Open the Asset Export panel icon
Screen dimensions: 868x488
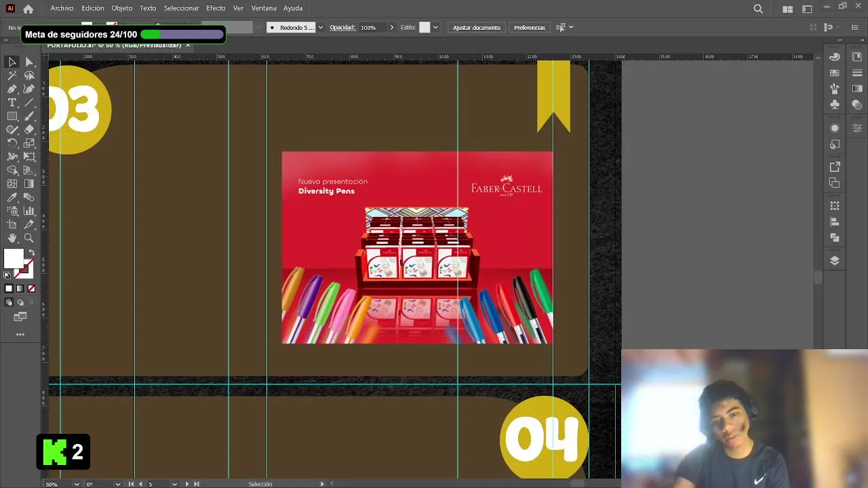835,167
